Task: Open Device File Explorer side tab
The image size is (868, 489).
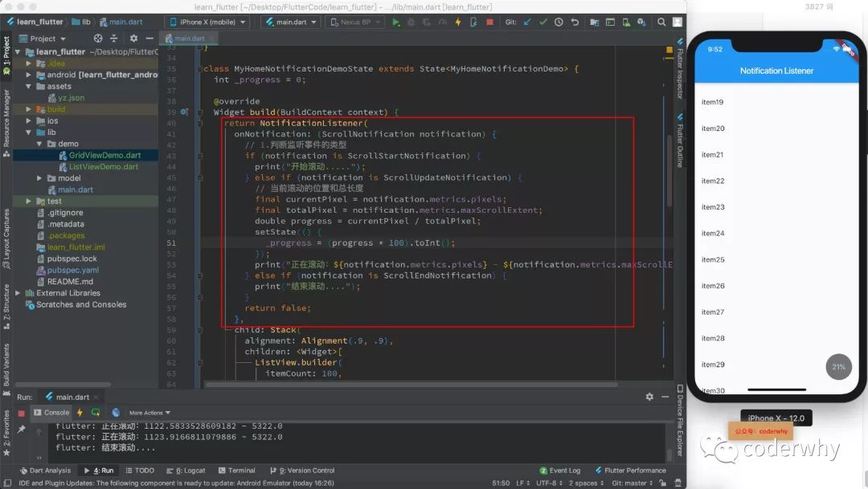Action: click(x=680, y=421)
